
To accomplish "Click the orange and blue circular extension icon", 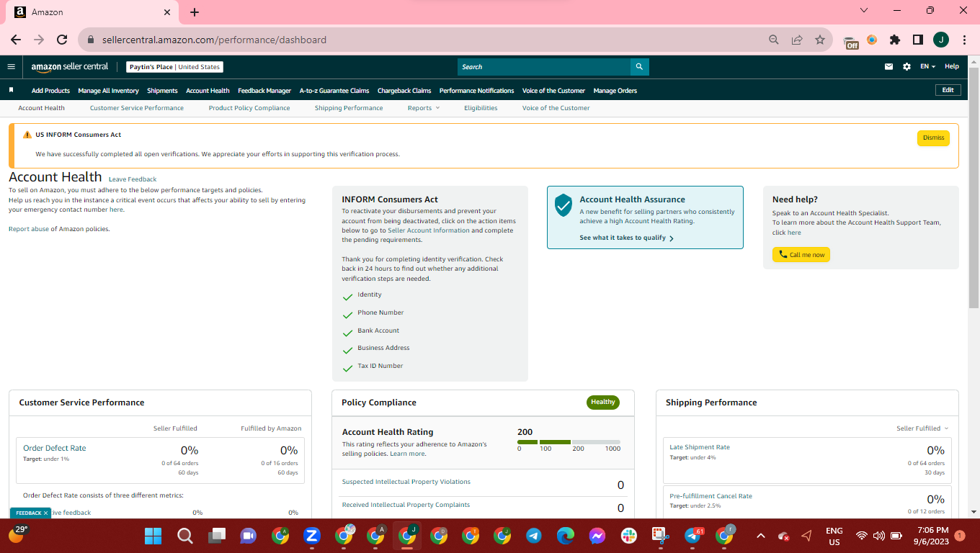I will coord(872,40).
